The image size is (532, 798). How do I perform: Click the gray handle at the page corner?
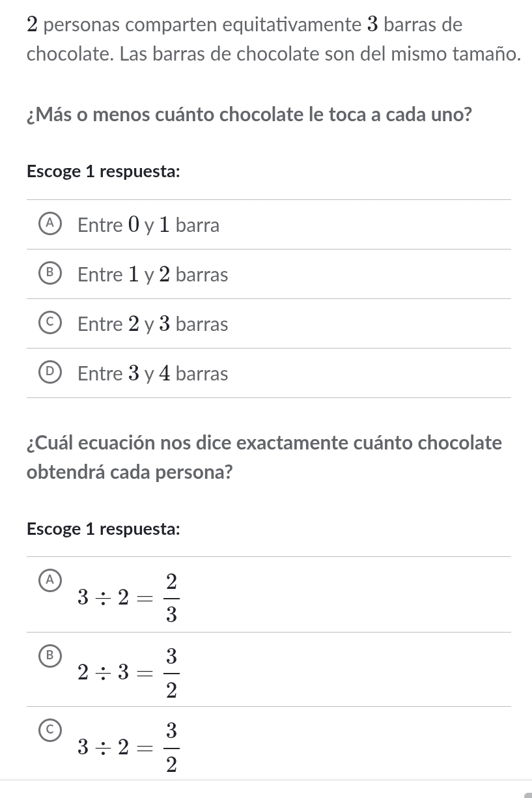click(x=528, y=795)
